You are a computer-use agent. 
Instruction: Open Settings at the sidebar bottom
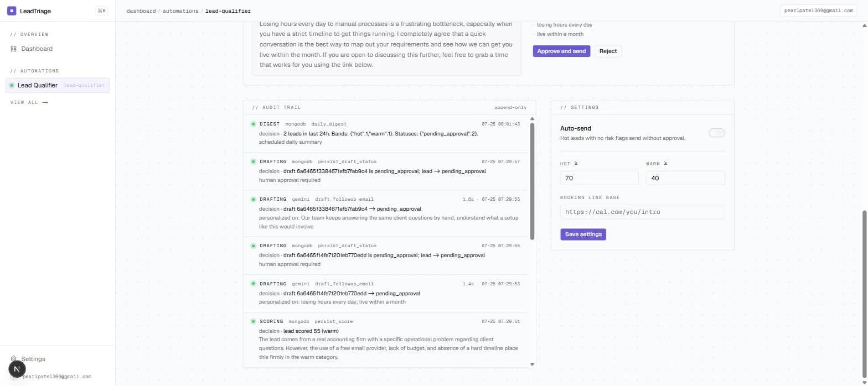(33, 359)
